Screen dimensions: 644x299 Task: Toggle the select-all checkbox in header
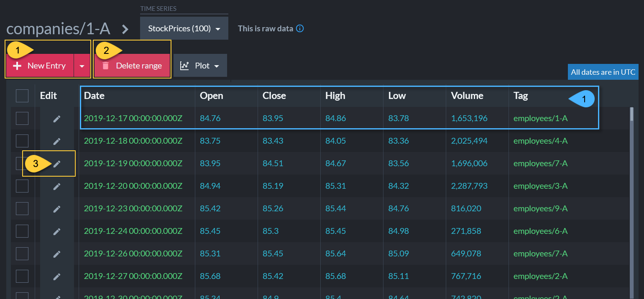(x=22, y=96)
